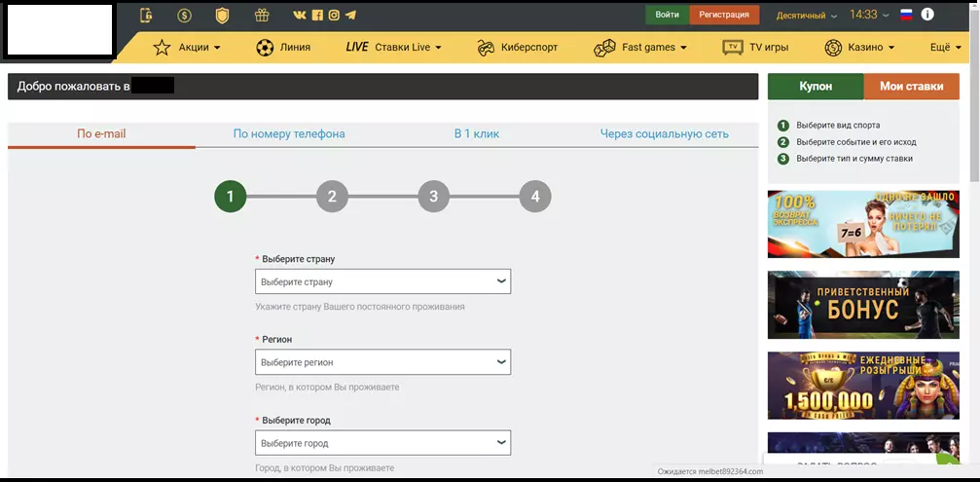Click the 'Выберите событие и его исход' text

(856, 142)
